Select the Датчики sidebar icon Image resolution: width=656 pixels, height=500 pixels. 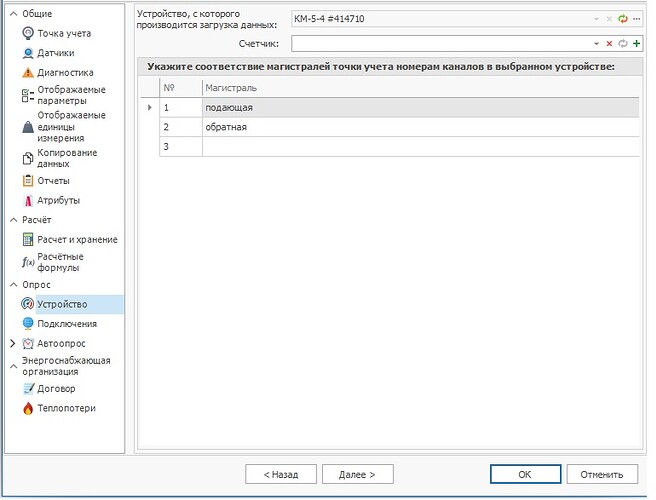[28, 53]
